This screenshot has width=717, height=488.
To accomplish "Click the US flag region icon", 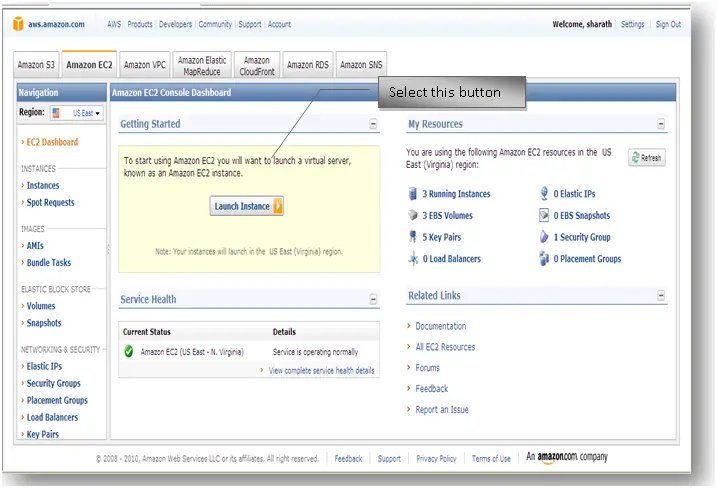I will (56, 113).
